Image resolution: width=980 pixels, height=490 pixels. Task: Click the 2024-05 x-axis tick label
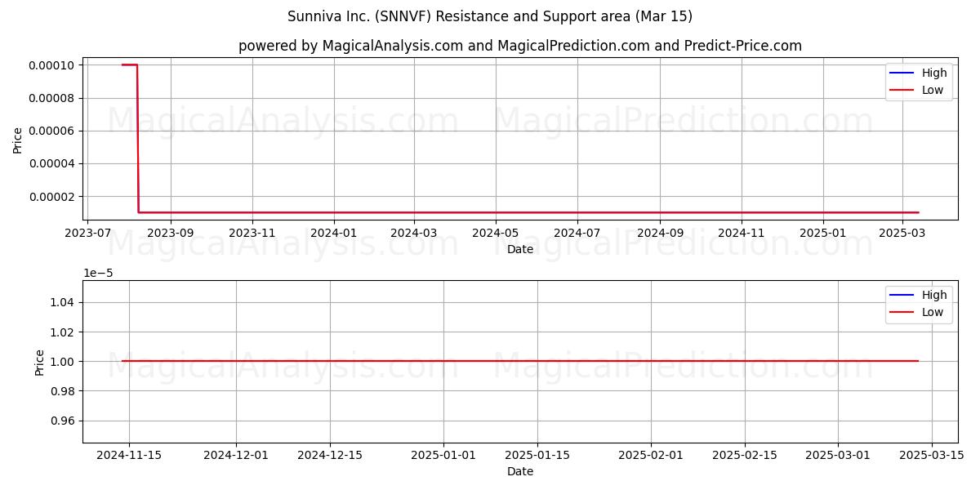(496, 233)
